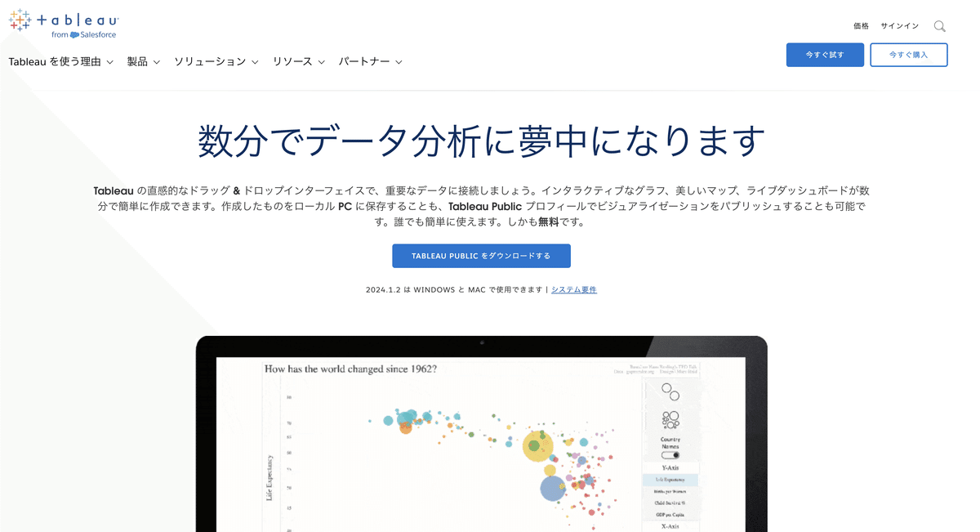Open the ソリューション dropdown menu
This screenshot has width=980, height=532.
(211, 61)
